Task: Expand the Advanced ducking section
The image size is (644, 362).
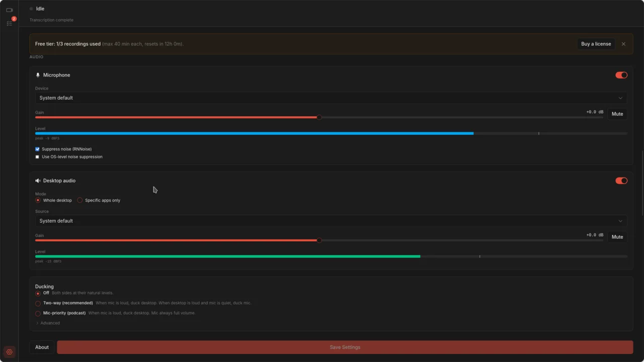Action: click(x=48, y=323)
